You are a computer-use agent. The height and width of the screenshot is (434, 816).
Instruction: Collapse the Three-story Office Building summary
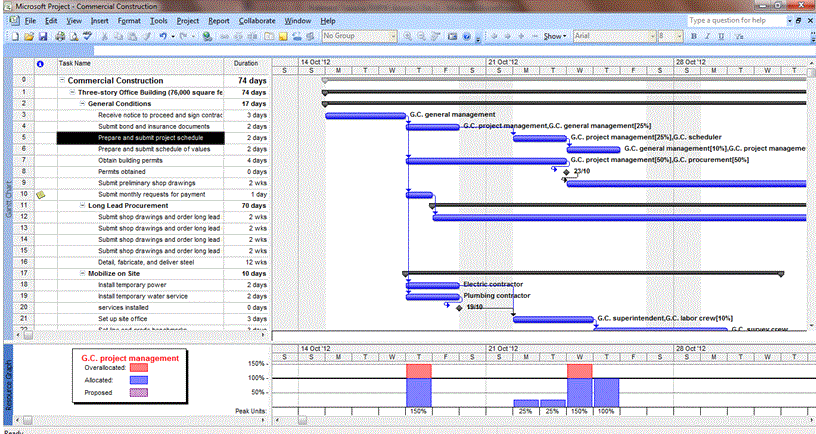tap(73, 92)
